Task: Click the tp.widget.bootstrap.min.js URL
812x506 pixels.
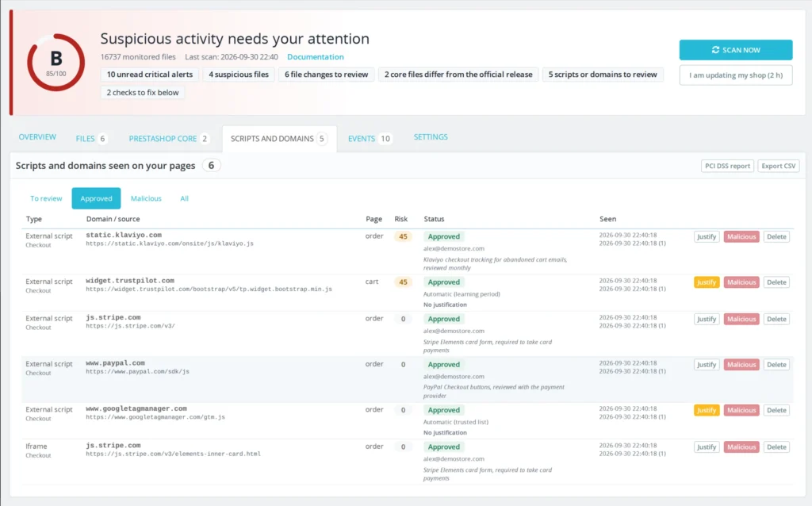Action: [209, 289]
